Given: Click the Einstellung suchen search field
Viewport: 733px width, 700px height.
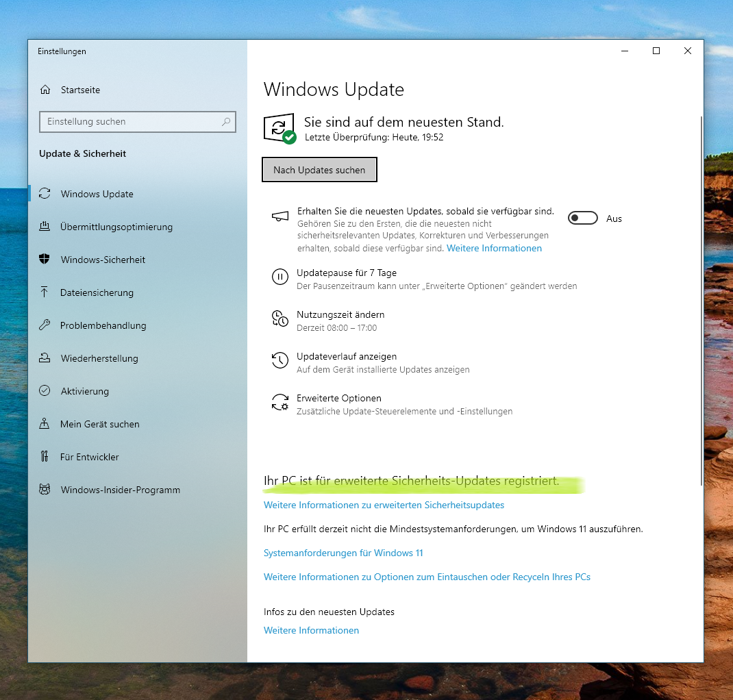Looking at the screenshot, I should 138,121.
